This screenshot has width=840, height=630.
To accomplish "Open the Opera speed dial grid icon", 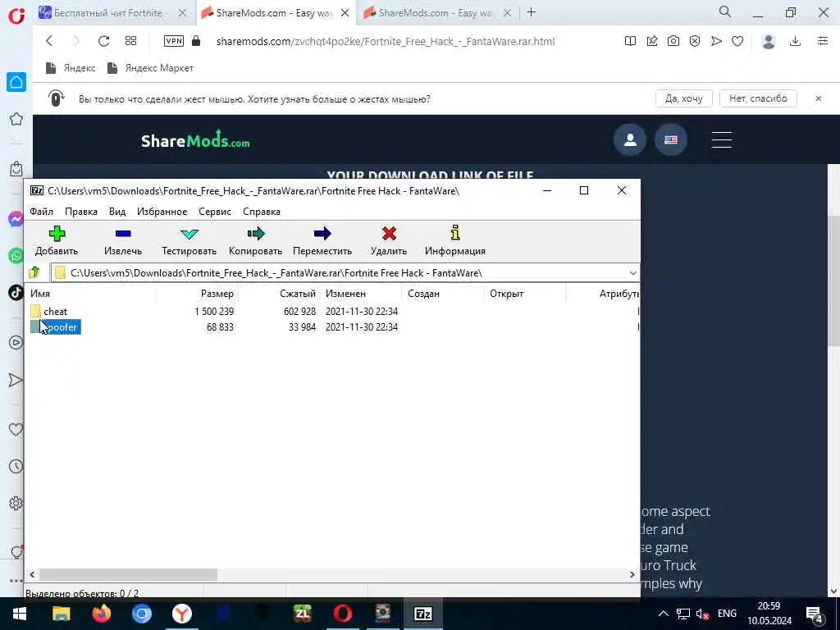I will (130, 41).
